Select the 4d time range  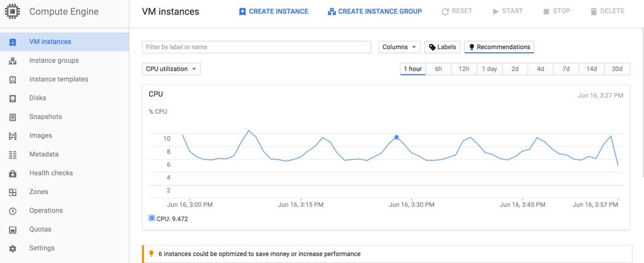tap(540, 69)
